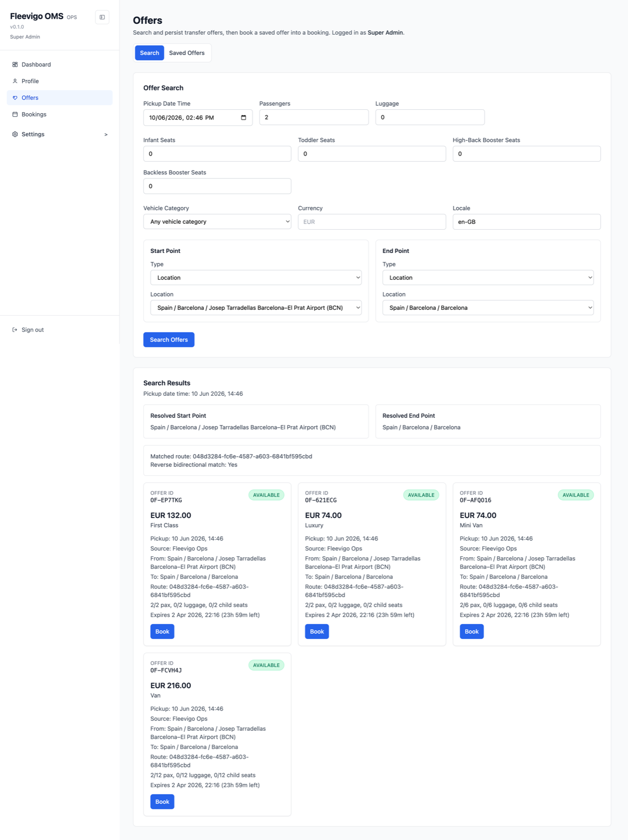Click the Sign out arrow icon
Viewport: 628px width, 840px height.
point(15,330)
